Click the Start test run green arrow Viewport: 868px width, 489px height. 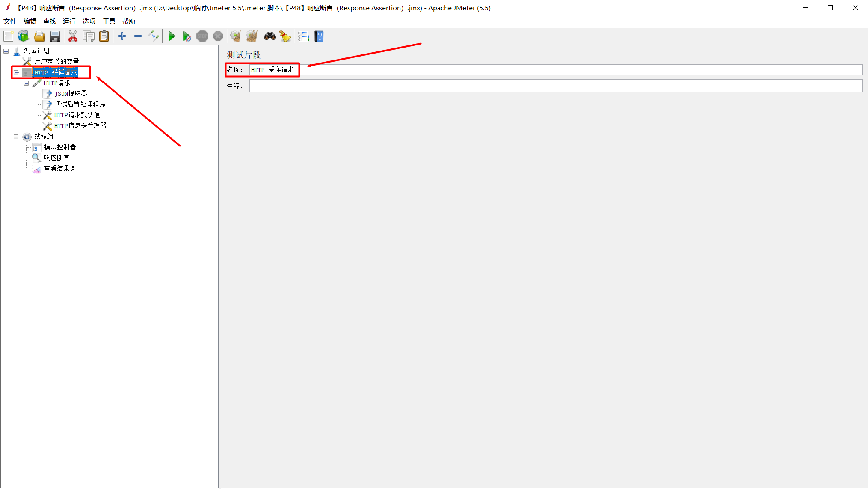172,36
